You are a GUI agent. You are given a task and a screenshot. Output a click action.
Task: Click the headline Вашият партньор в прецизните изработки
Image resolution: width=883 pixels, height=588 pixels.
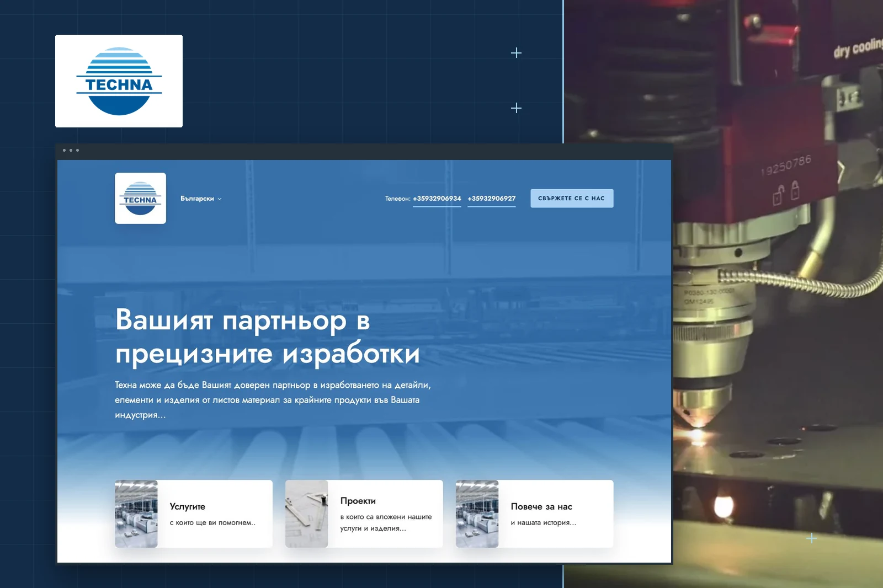click(x=268, y=336)
